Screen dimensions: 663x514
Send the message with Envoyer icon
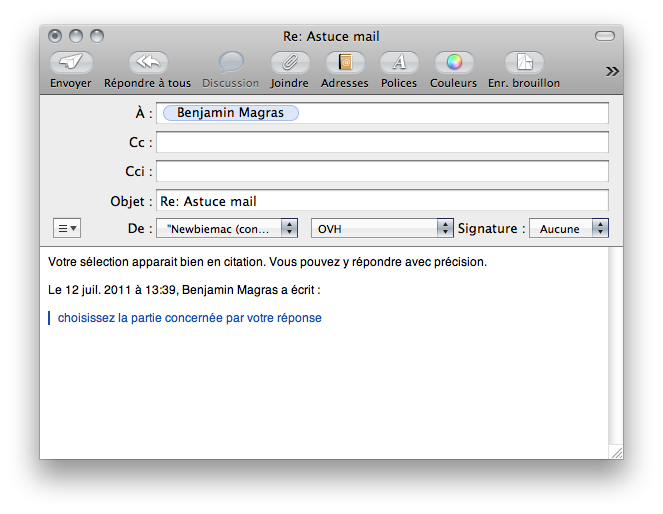coord(71,62)
